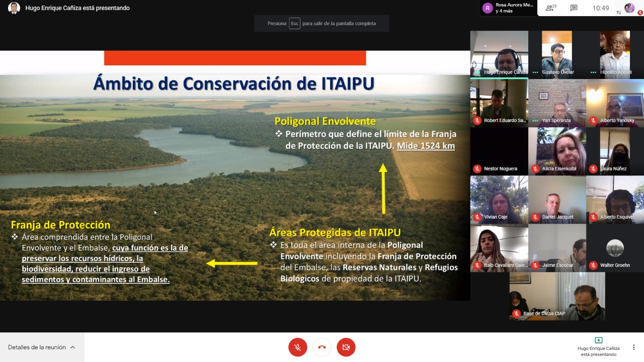Click the Esc key hint in fullscreen banner
Image resolution: width=644 pixels, height=362 pixels.
click(294, 23)
